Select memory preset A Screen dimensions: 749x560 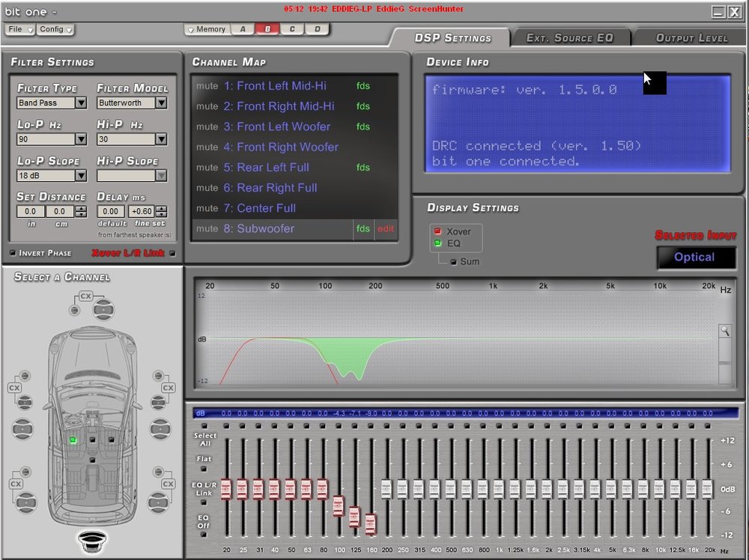(x=243, y=29)
